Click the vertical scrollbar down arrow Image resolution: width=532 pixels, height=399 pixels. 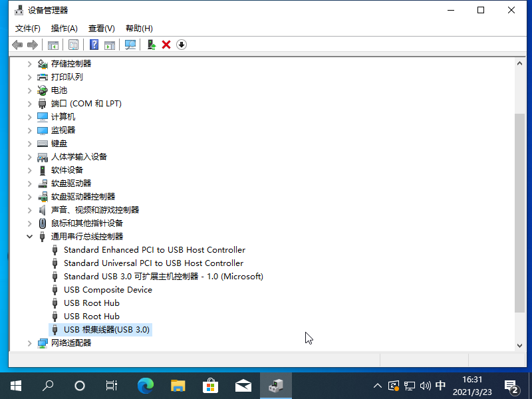tap(519, 345)
